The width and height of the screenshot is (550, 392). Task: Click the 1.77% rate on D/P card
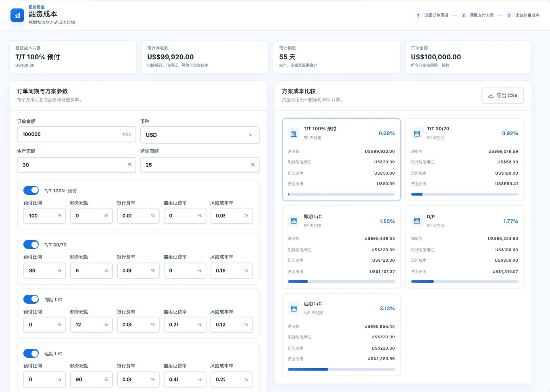pyautogui.click(x=510, y=221)
